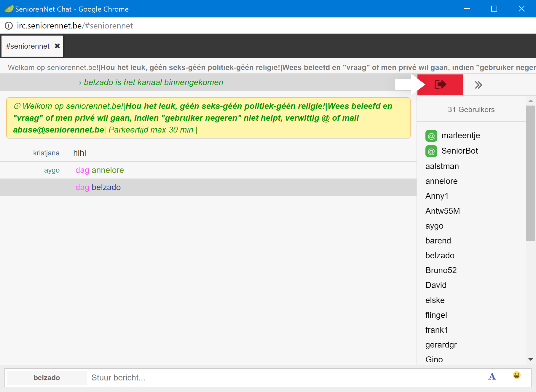
Task: Click the operator @ badge beside marleentje
Action: click(x=431, y=136)
